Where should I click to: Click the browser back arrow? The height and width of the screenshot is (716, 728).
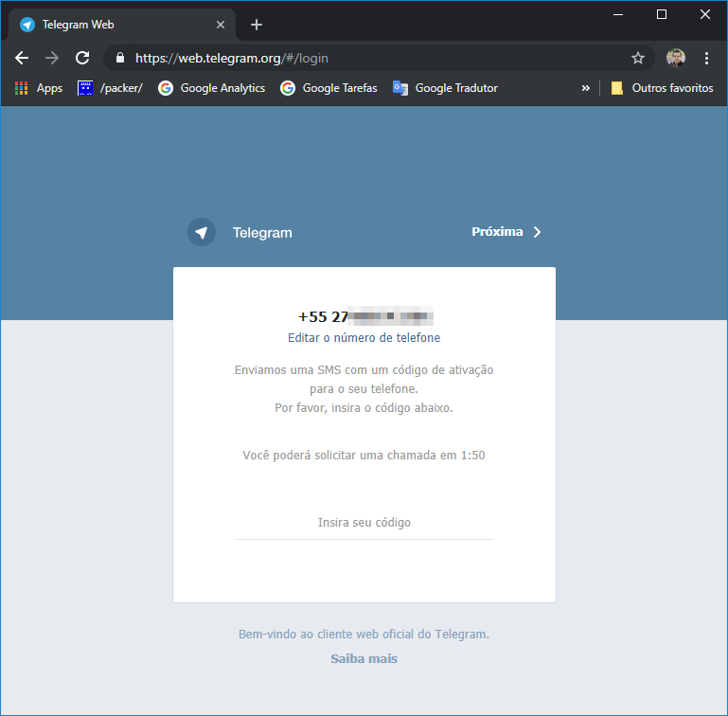[x=22, y=58]
